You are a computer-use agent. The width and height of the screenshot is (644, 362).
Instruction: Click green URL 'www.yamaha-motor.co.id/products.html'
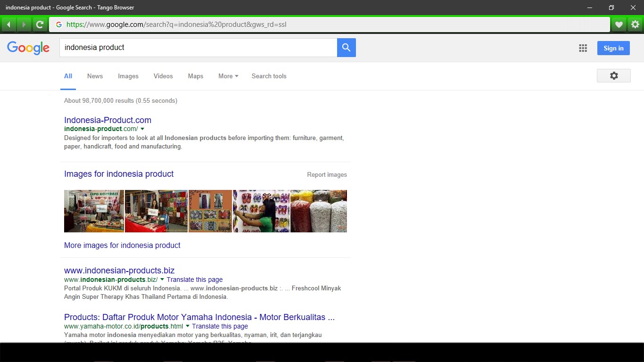pos(124,326)
